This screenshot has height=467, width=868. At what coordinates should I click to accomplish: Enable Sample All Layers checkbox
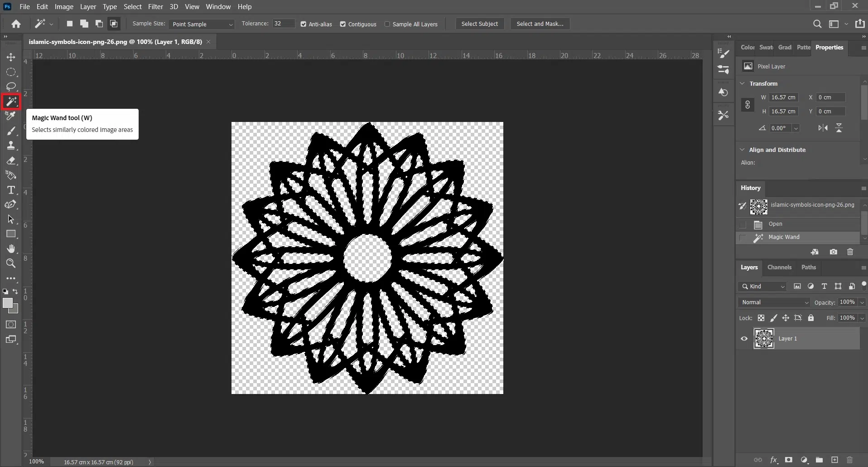click(387, 24)
